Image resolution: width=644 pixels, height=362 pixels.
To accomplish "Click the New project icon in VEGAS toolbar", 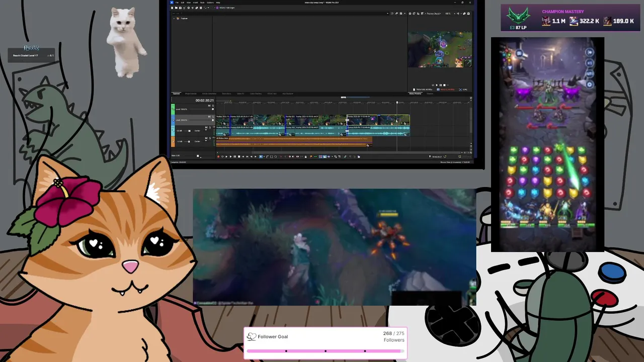I will 172,8.
